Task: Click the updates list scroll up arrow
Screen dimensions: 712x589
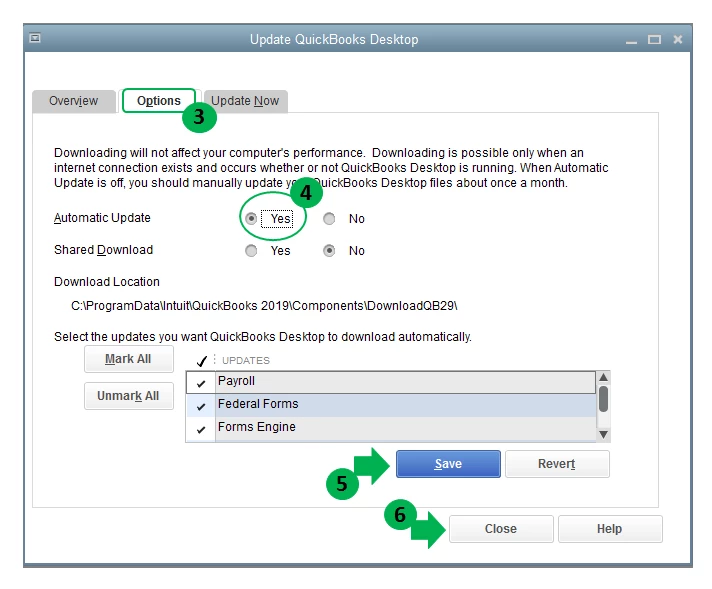Action: pos(603,377)
